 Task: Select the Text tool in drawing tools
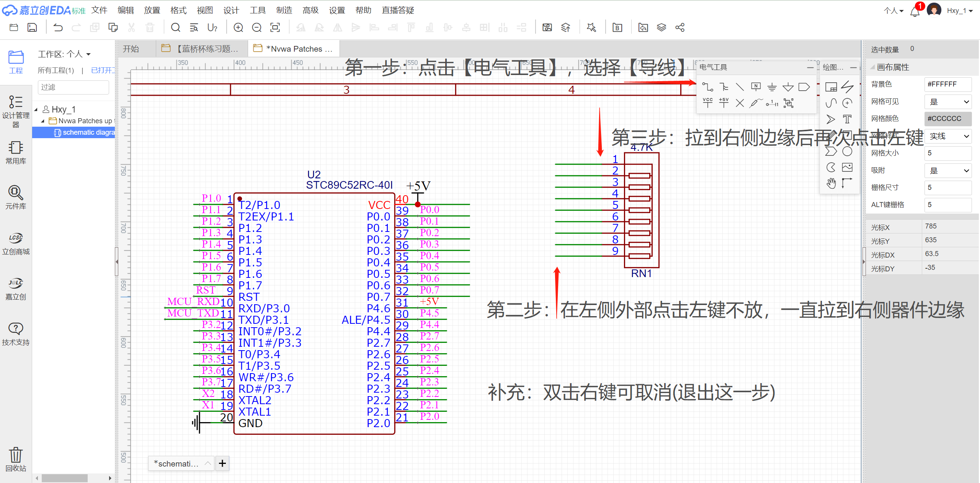coord(847,119)
